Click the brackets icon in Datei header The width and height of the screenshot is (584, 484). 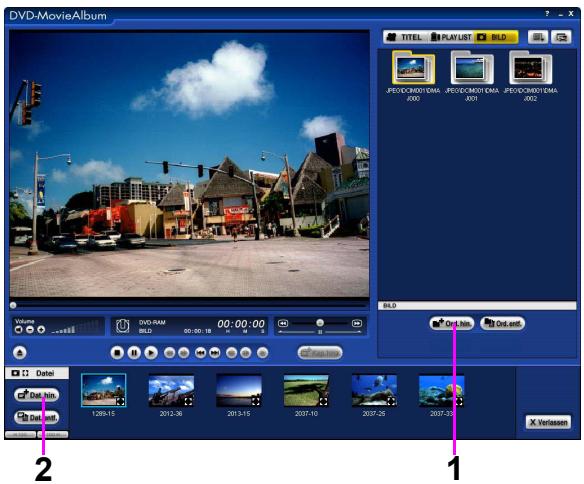(x=25, y=373)
